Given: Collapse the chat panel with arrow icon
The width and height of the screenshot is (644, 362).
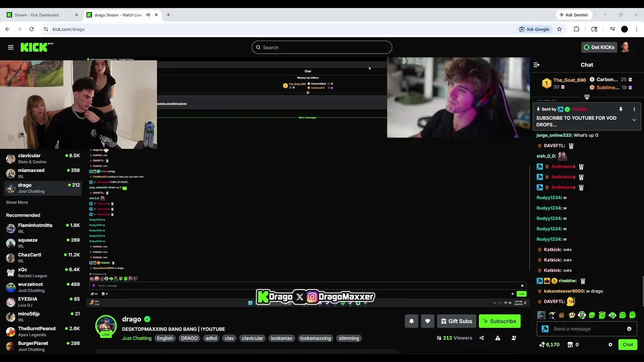Looking at the screenshot, I should [536, 65].
